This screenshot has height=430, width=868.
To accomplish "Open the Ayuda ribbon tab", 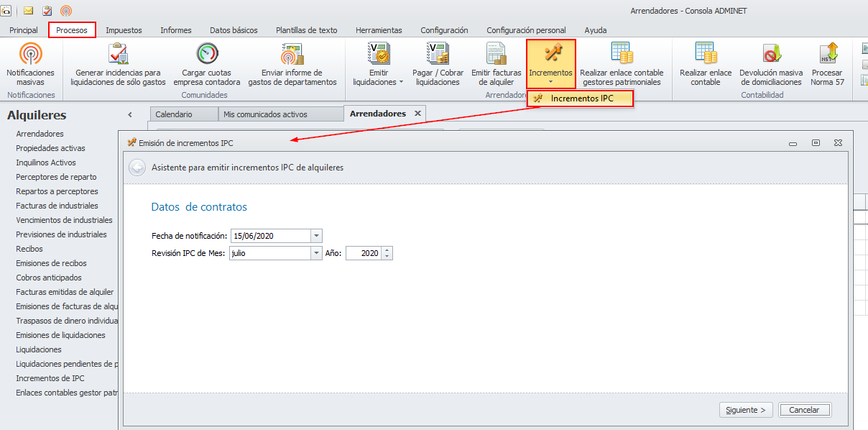I will tap(596, 30).
